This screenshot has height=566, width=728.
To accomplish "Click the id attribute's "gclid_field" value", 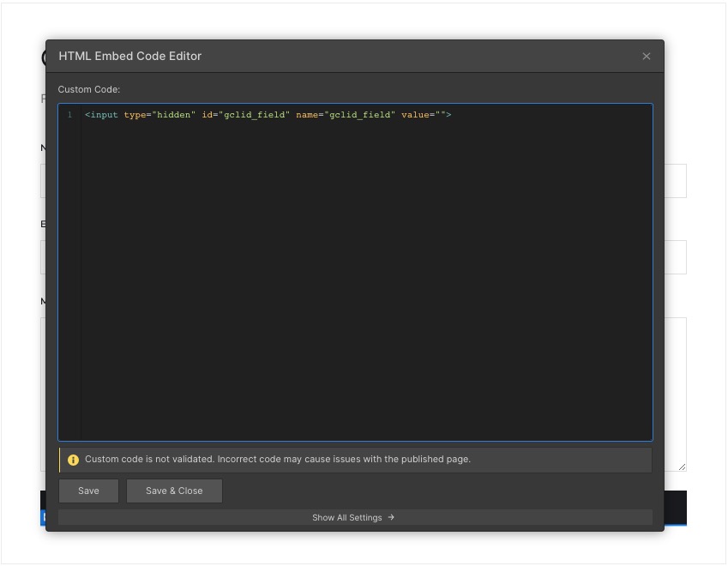I will pos(256,115).
